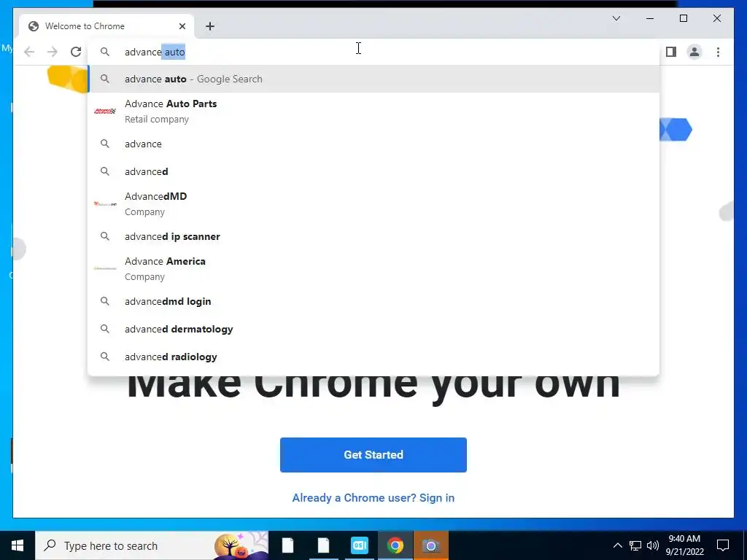Select the Advance America company suggestion
The image size is (747, 560).
pyautogui.click(x=374, y=268)
